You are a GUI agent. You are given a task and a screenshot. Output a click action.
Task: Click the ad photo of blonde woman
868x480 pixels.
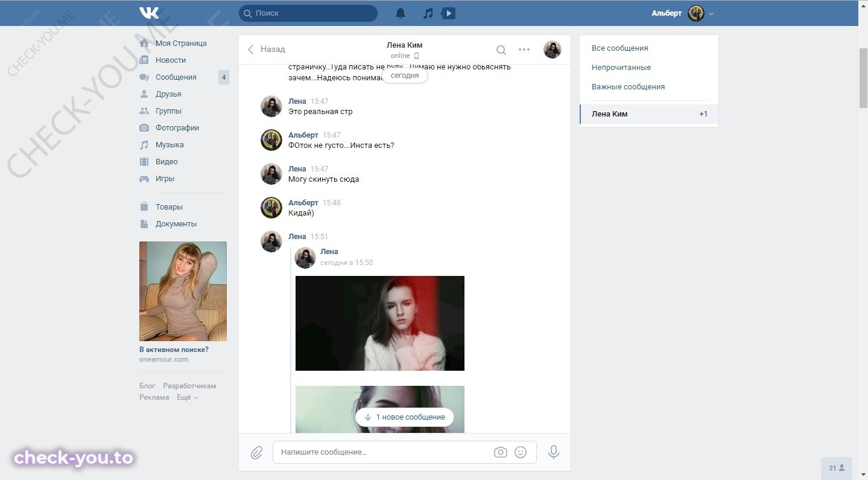[x=183, y=291]
